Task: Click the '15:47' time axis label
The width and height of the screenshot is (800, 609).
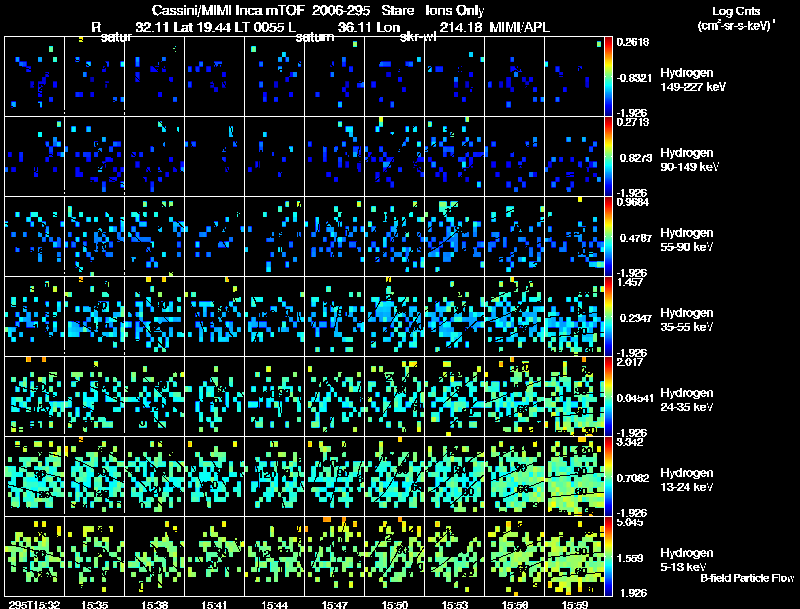Action: tap(335, 604)
